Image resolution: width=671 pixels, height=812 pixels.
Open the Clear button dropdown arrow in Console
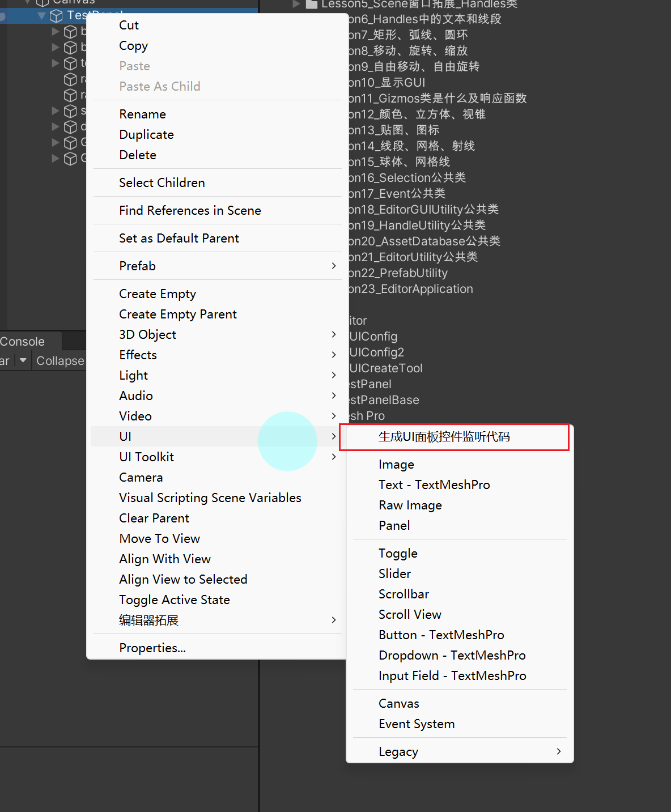[x=23, y=360]
